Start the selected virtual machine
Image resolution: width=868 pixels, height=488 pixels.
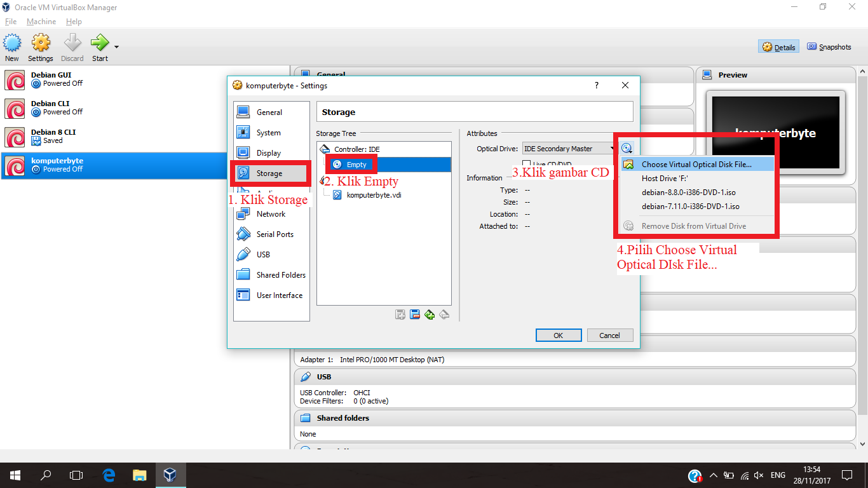(x=100, y=48)
